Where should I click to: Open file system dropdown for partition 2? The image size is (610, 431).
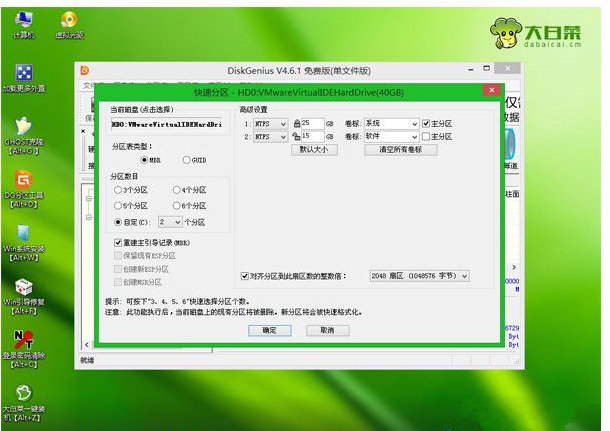pyautogui.click(x=271, y=137)
